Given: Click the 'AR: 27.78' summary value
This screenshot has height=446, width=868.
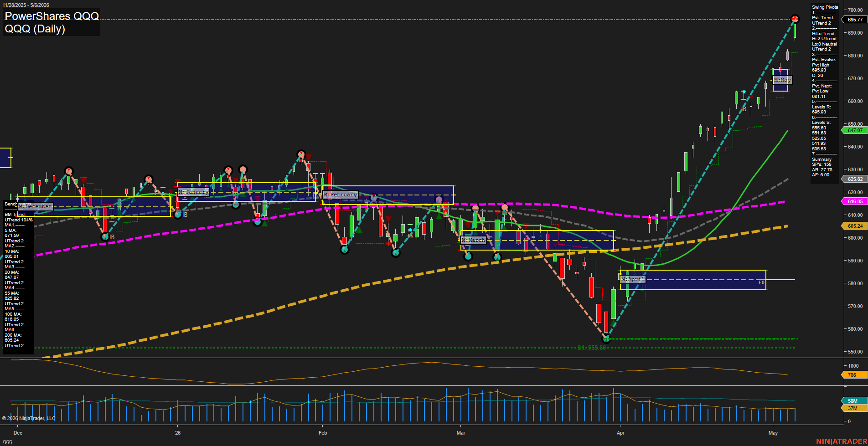Looking at the screenshot, I should pos(822,170).
